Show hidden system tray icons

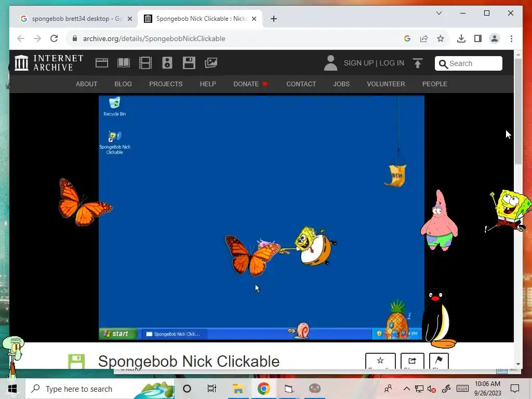click(x=406, y=389)
